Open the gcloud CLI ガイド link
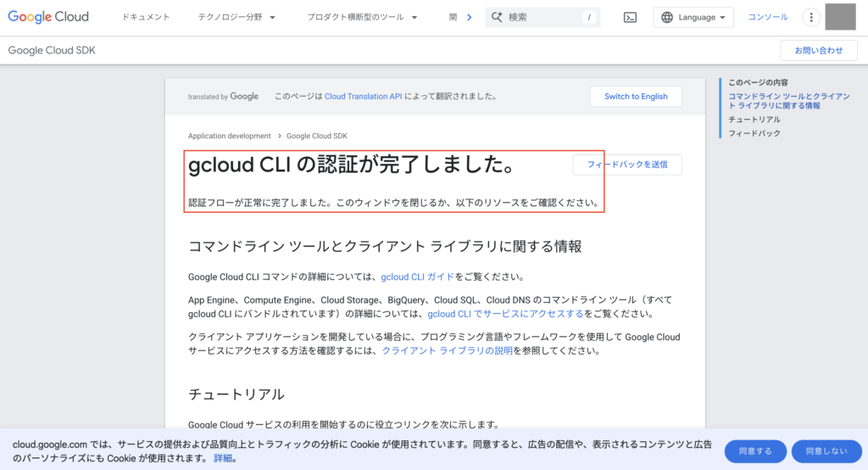 click(x=417, y=277)
